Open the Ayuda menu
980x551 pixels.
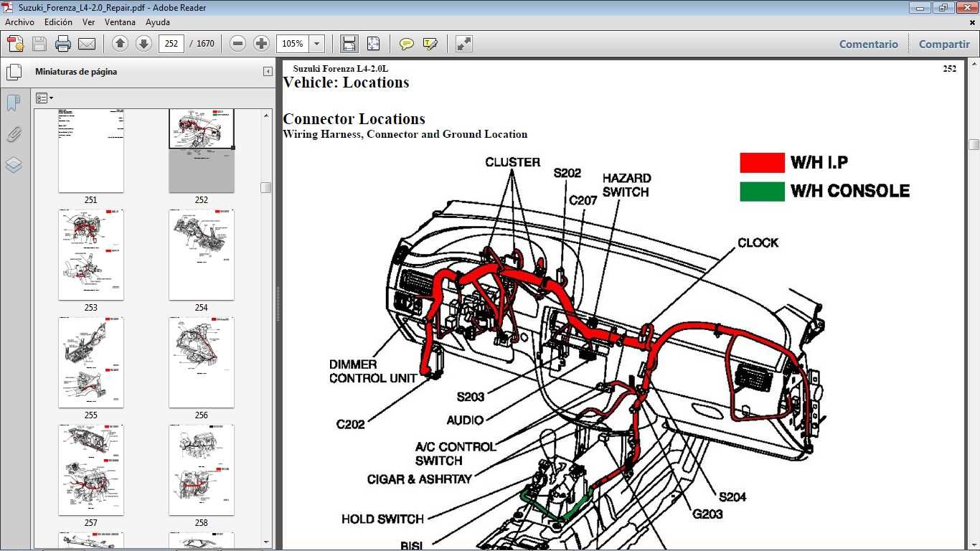158,22
